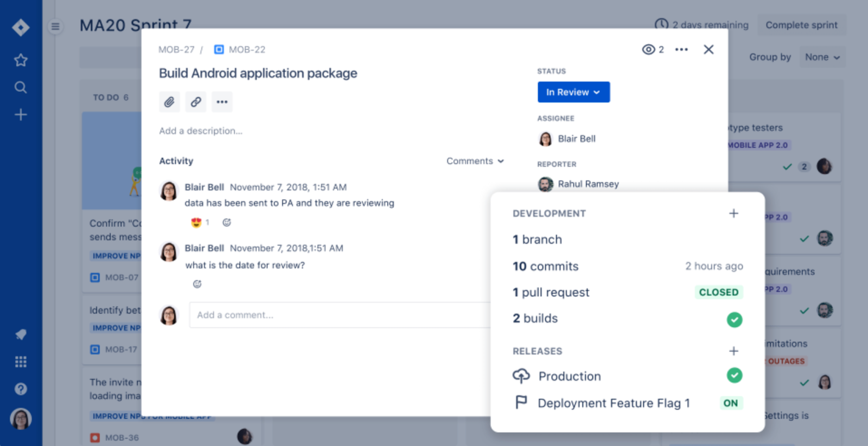The height and width of the screenshot is (446, 868).
Task: Click the link issue chain icon
Action: [x=196, y=102]
